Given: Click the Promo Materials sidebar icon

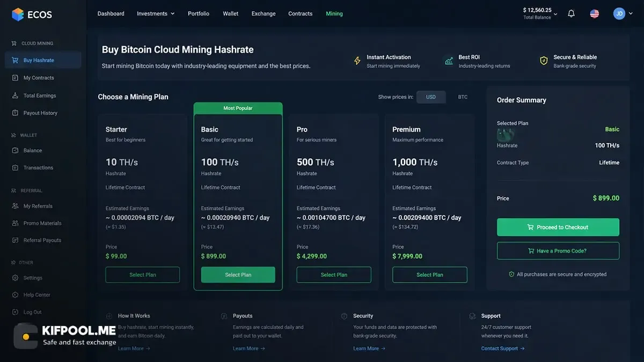Looking at the screenshot, I should [x=14, y=223].
